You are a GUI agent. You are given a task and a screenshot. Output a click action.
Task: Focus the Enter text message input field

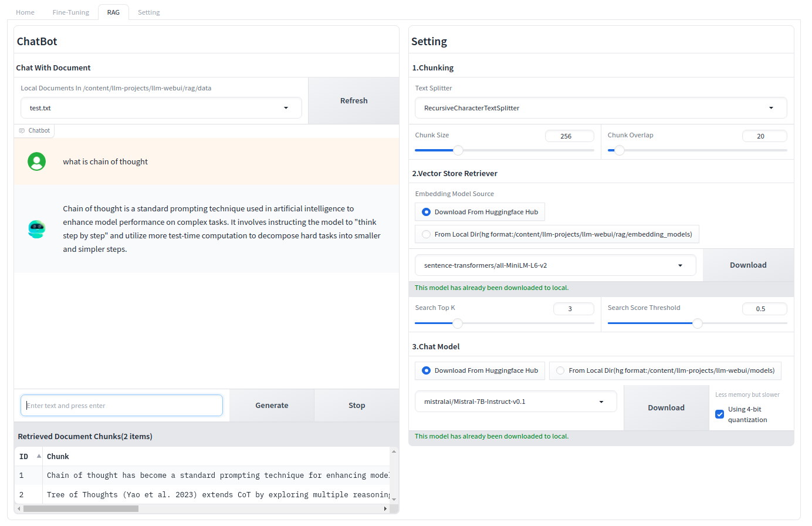coord(122,406)
